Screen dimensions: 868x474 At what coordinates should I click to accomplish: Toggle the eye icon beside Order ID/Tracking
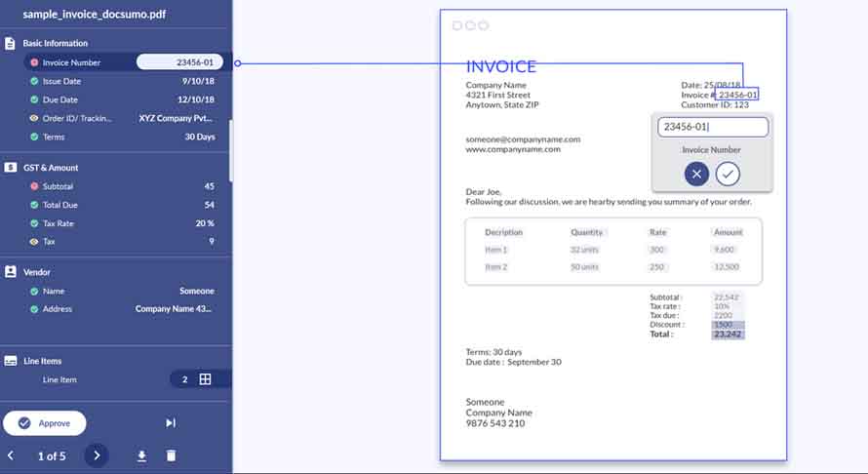click(x=34, y=118)
